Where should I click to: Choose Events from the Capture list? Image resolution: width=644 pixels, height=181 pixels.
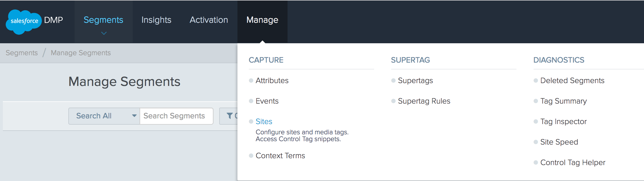pos(267,101)
